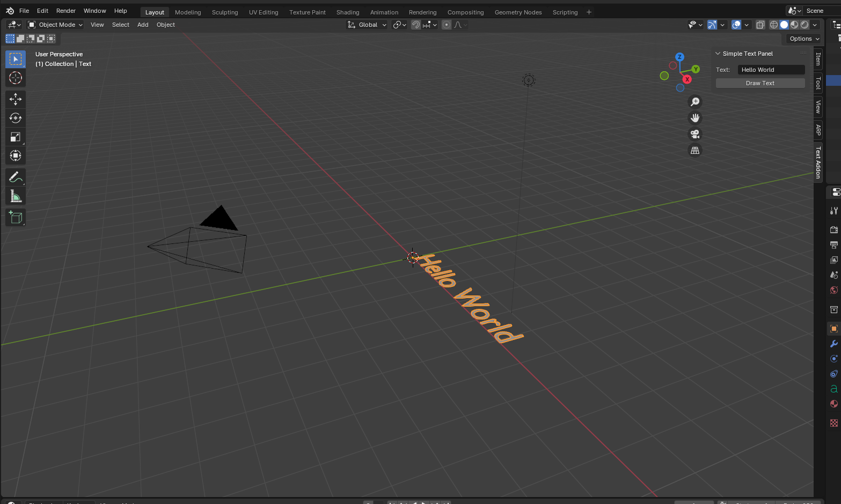Select the Add Cube tool
Screen dimensions: 841x504
(x=15, y=217)
